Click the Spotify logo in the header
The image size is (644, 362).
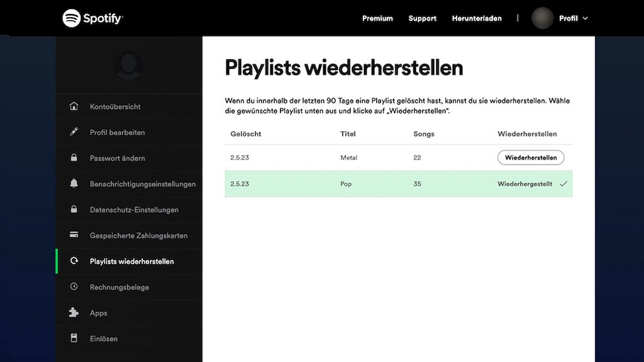click(x=92, y=18)
